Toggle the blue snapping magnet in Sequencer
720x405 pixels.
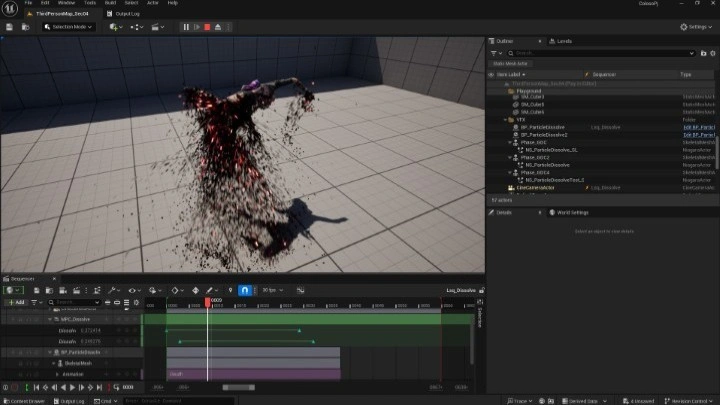(243, 290)
